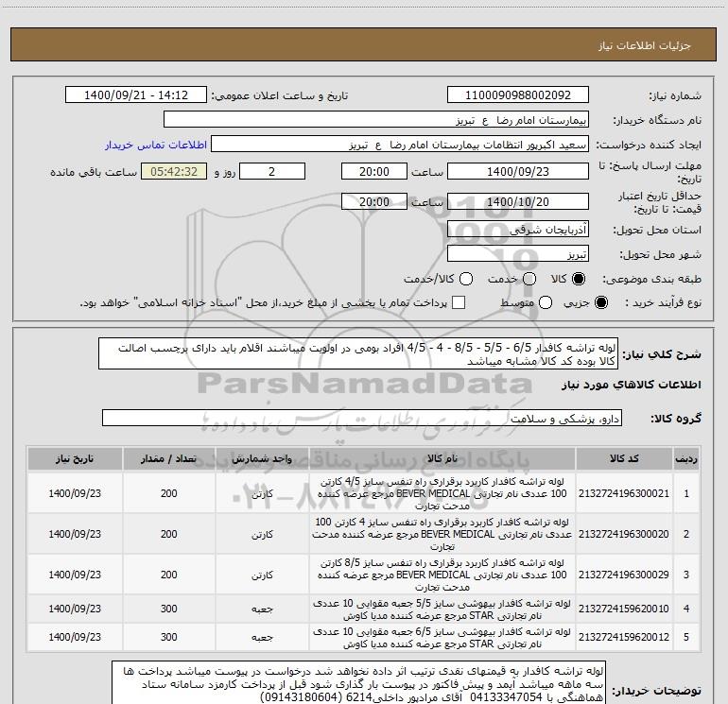The height and width of the screenshot is (704, 728).
Task: Click the buyer notes text box
Action: tap(359, 684)
